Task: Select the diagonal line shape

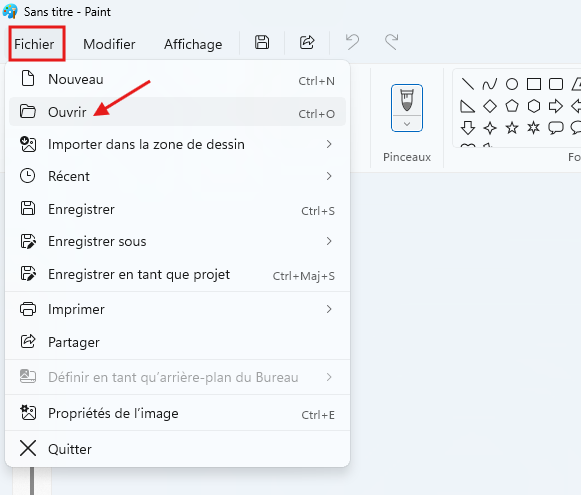Action: click(468, 84)
